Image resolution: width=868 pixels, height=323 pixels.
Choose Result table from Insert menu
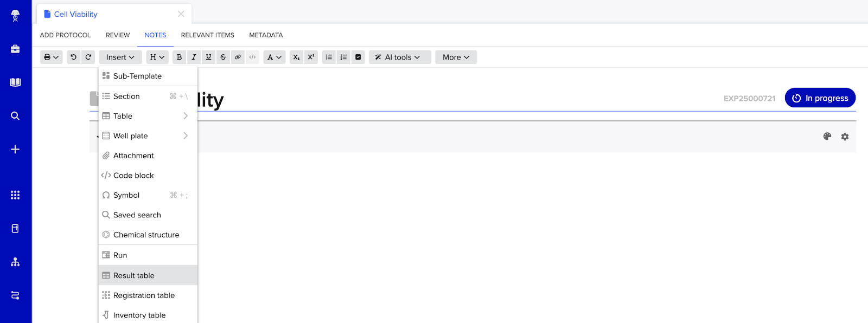pyautogui.click(x=134, y=275)
